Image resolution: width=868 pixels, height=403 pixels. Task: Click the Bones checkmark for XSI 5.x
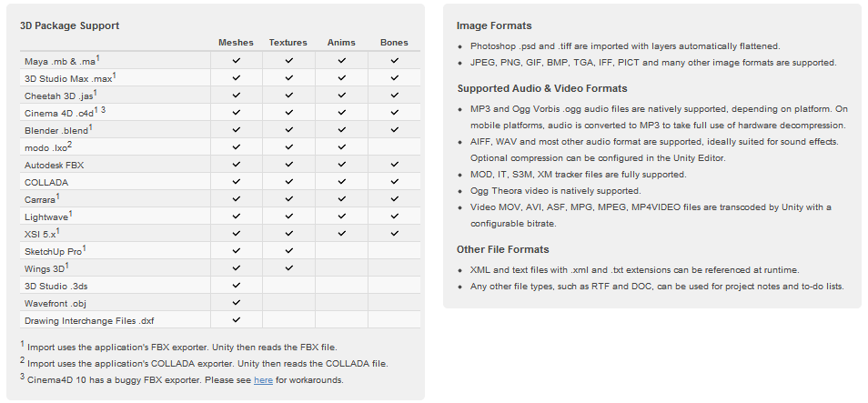click(394, 234)
